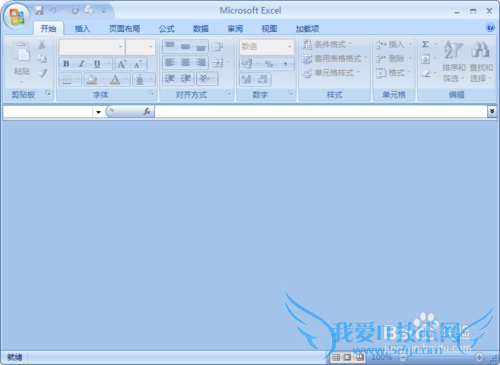Click the Borders button
The width and height of the screenshot is (500, 365).
[x=67, y=80]
